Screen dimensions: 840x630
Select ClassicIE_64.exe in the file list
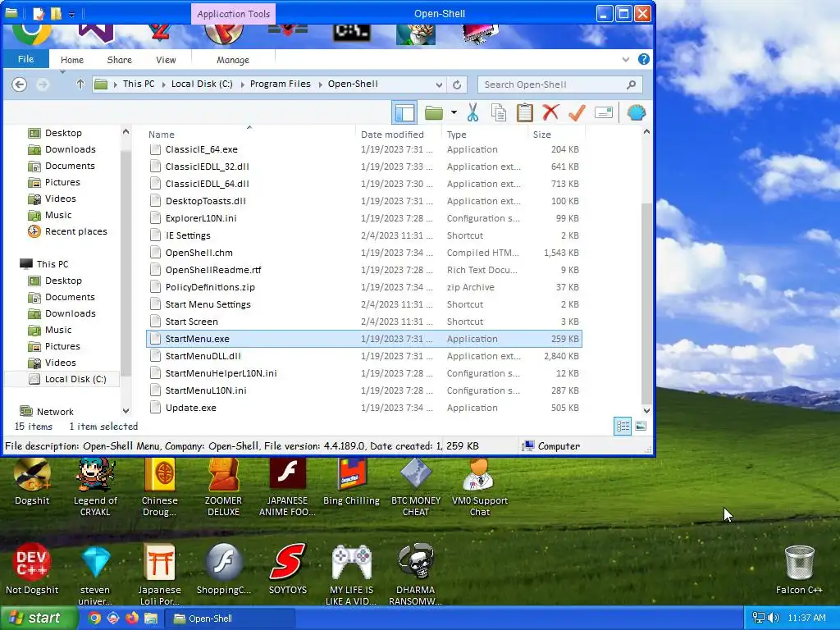click(364, 149)
